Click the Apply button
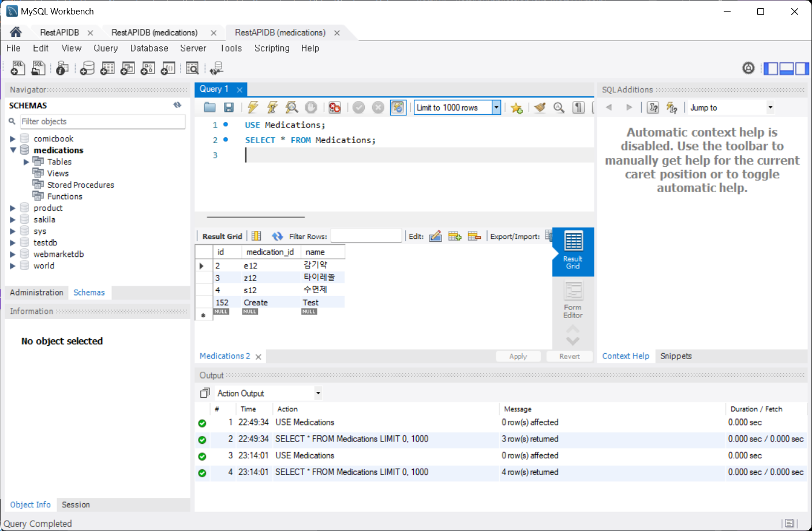Viewport: 812px width, 531px height. 518,356
